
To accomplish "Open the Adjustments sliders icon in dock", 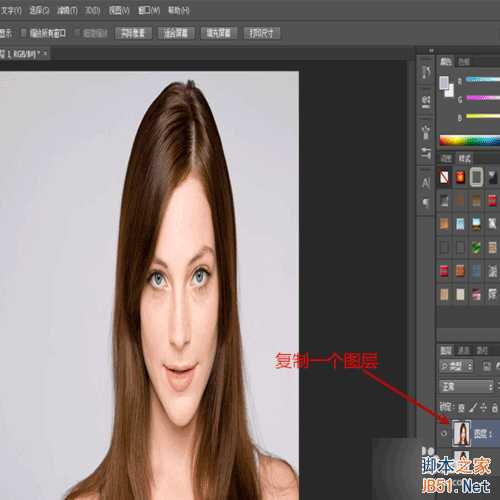I will [x=426, y=153].
